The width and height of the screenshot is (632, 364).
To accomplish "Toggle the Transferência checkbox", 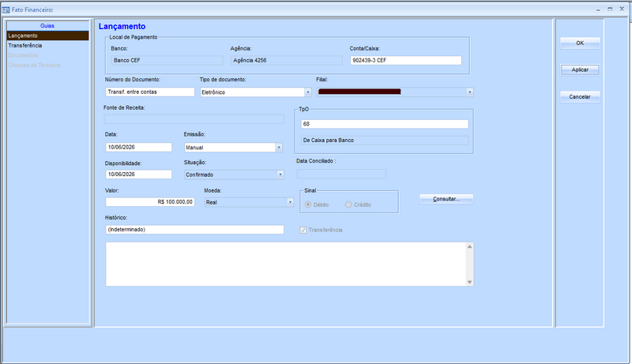I will pyautogui.click(x=303, y=230).
